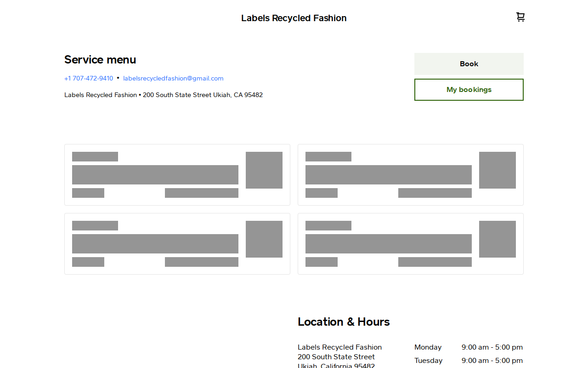Click Monday in the hours list
This screenshot has width=588, height=368.
click(x=428, y=347)
